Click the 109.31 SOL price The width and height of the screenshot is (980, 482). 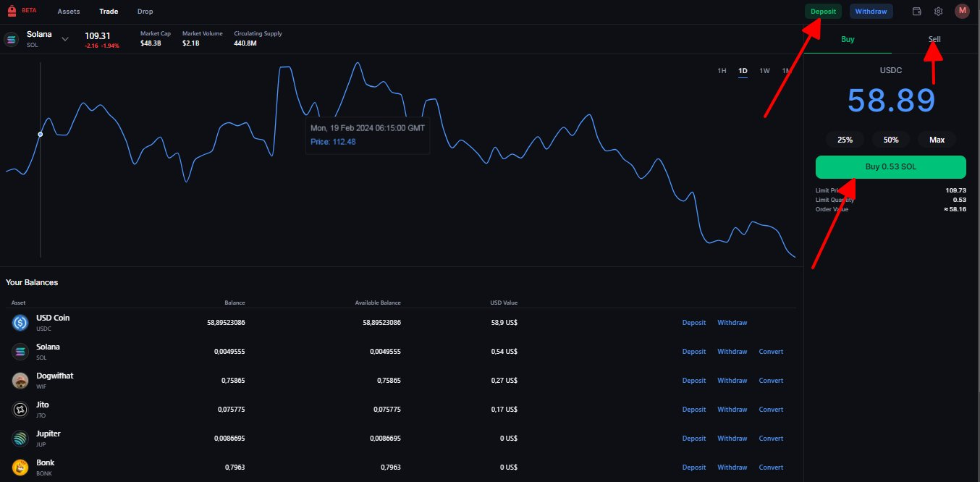click(97, 35)
